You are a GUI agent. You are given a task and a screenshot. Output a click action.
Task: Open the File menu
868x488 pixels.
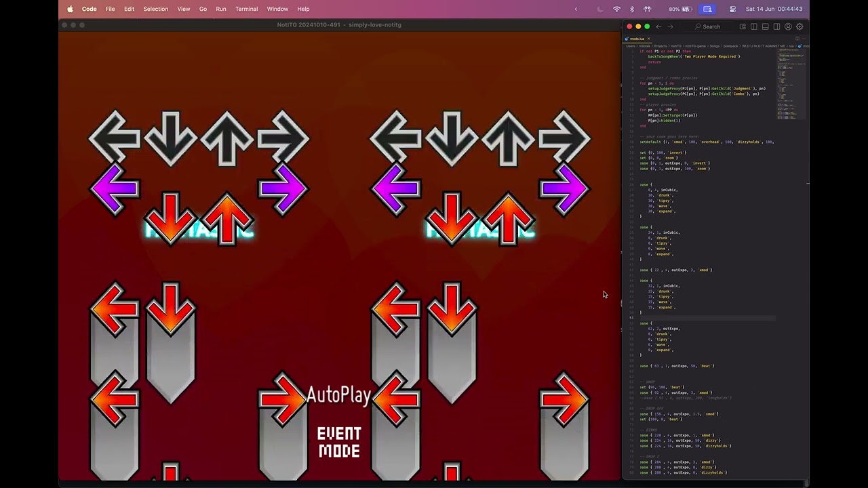(110, 9)
